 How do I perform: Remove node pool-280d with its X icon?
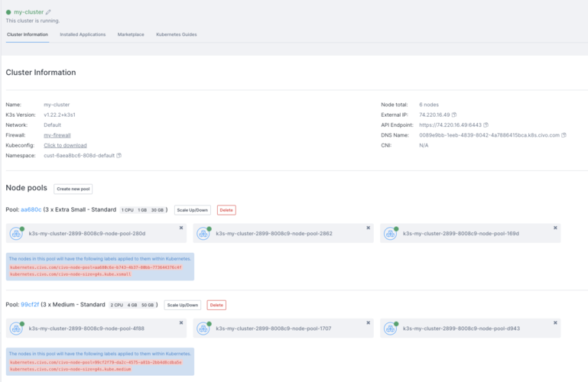pos(181,228)
